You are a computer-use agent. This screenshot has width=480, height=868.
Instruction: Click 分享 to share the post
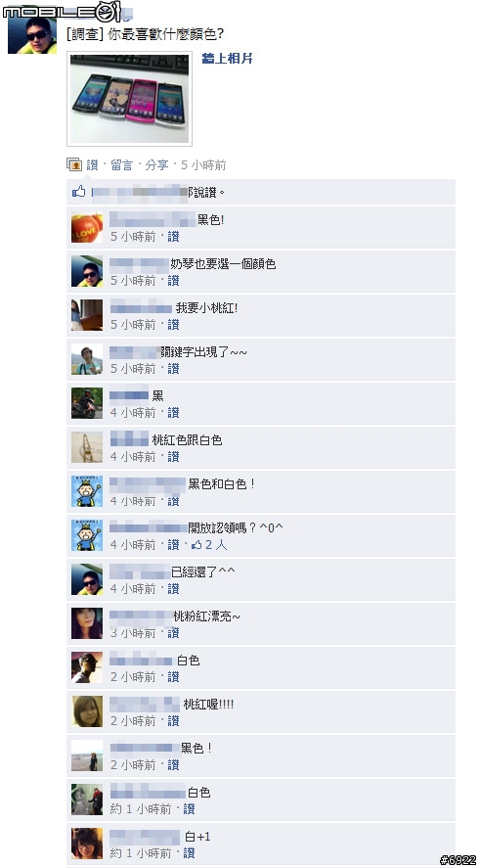[x=156, y=165]
